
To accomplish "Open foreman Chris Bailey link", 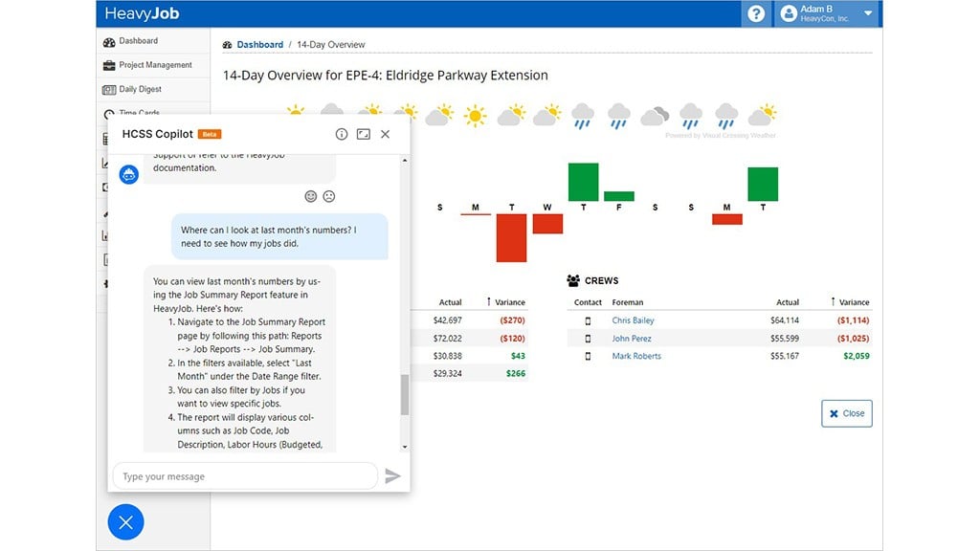I will click(633, 320).
